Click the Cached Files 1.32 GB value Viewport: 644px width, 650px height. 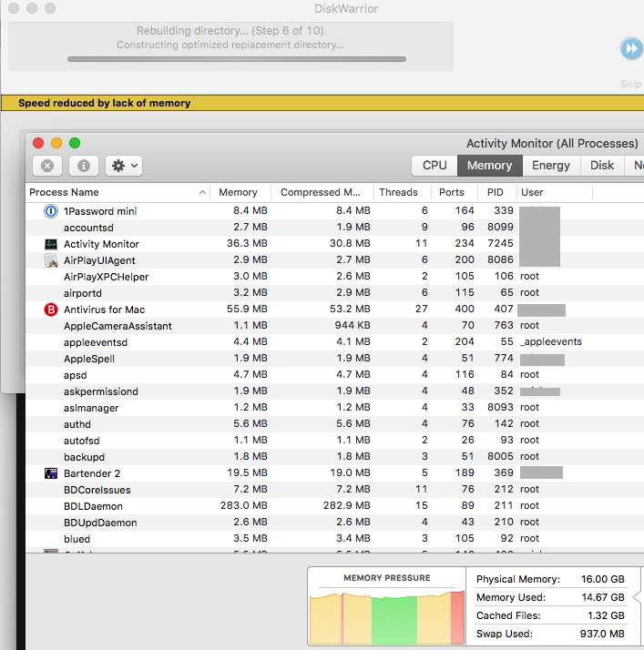(606, 615)
